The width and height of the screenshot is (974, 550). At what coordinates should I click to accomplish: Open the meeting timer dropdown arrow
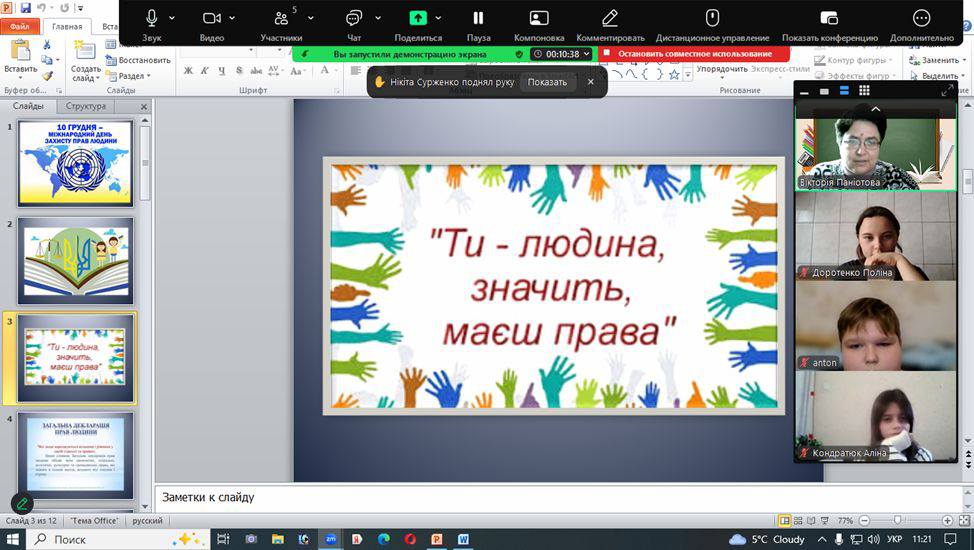(x=586, y=54)
